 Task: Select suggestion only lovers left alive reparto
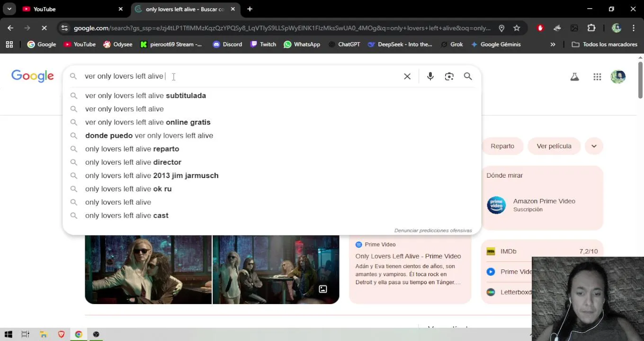click(x=272, y=149)
